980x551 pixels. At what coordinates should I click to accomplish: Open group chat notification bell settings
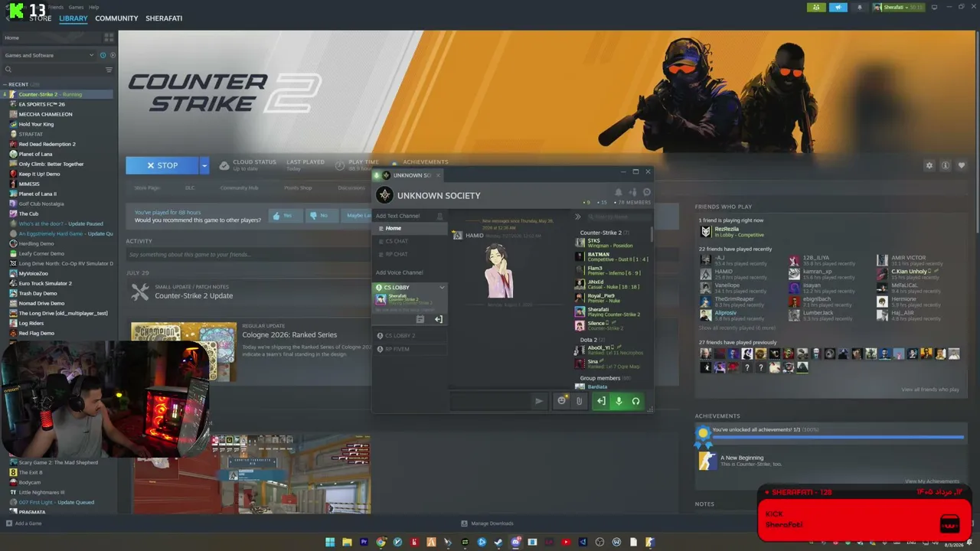pyautogui.click(x=619, y=193)
